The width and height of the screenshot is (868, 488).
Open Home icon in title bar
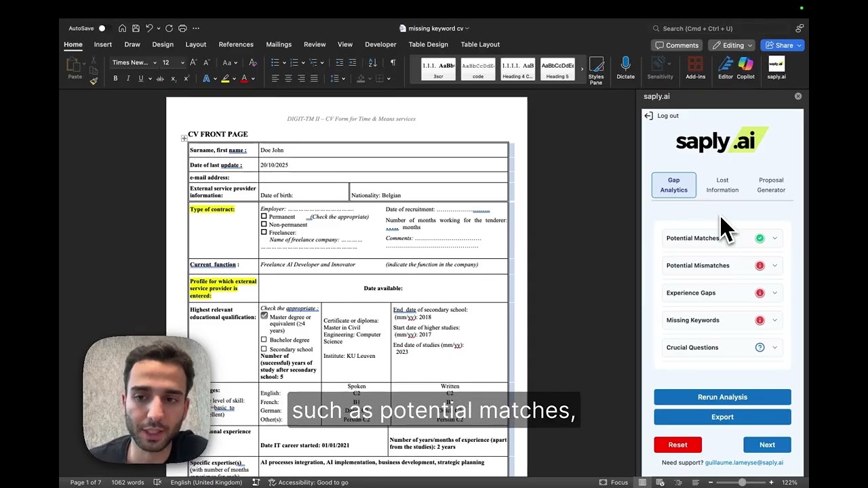coord(122,28)
